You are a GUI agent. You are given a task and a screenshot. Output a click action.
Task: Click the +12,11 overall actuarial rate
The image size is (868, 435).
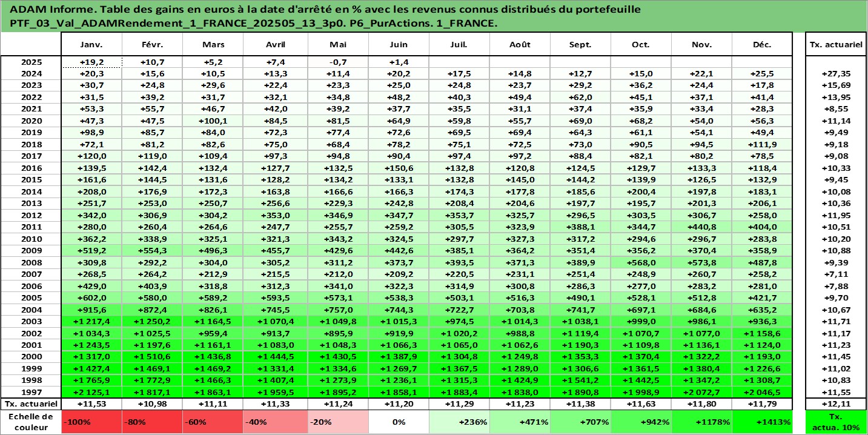(836, 403)
